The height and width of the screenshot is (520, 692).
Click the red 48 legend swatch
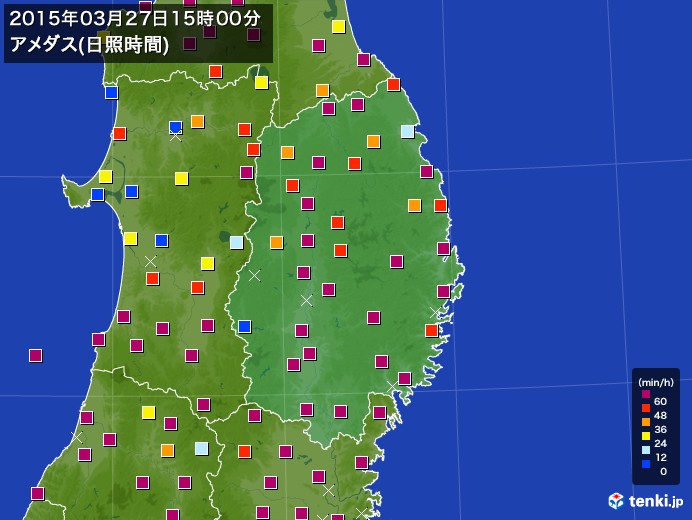click(646, 408)
